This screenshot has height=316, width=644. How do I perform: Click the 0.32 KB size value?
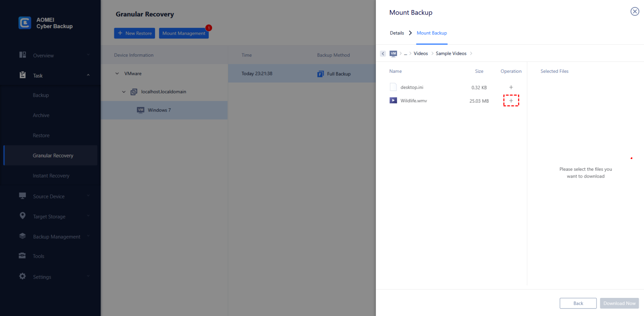(x=479, y=88)
